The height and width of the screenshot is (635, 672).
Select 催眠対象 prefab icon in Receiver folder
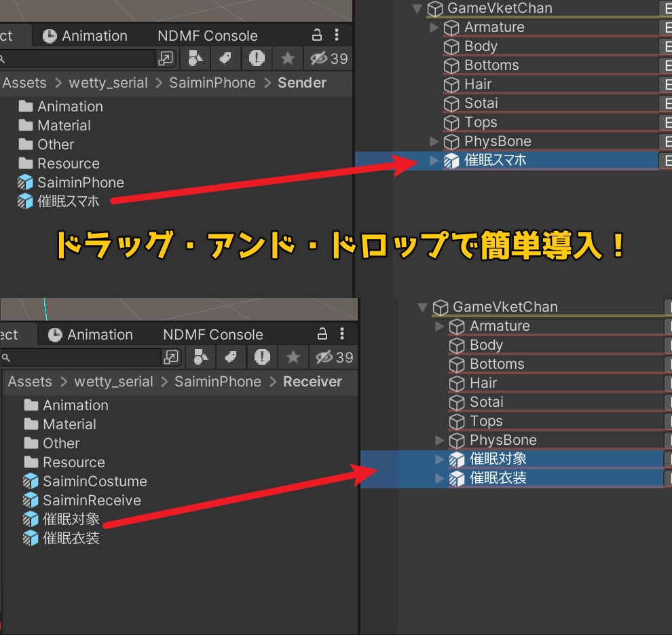tap(31, 519)
